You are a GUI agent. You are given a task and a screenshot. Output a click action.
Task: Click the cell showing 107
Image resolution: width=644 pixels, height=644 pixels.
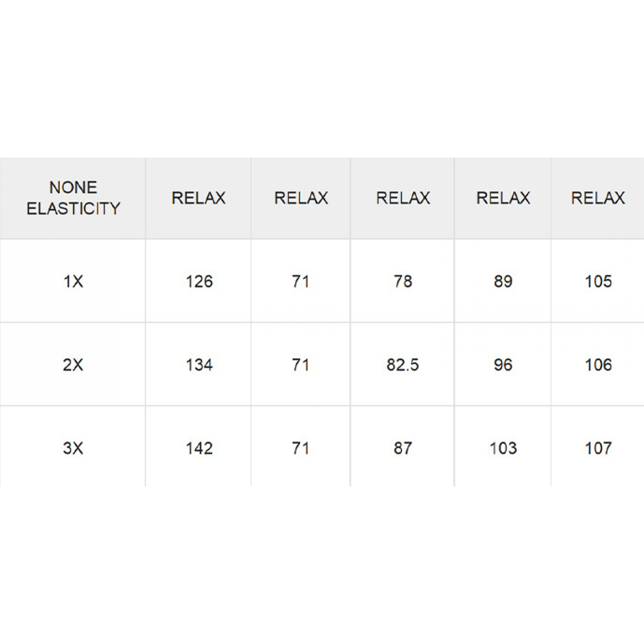point(598,448)
